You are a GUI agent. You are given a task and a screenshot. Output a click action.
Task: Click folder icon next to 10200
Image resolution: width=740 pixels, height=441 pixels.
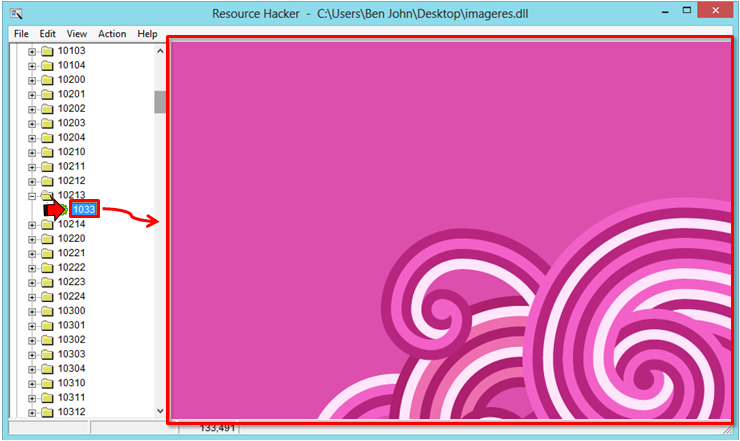(46, 80)
